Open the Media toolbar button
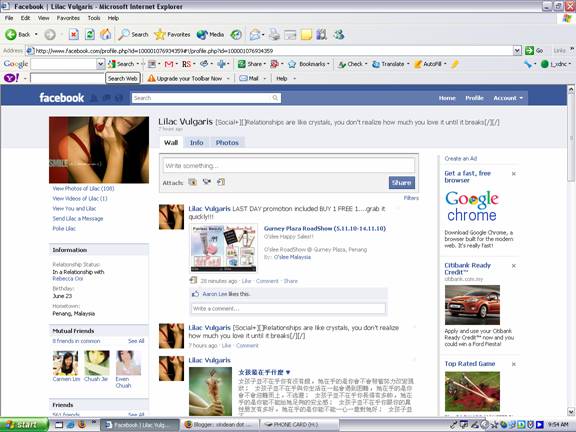The height and width of the screenshot is (432, 576). click(x=210, y=35)
